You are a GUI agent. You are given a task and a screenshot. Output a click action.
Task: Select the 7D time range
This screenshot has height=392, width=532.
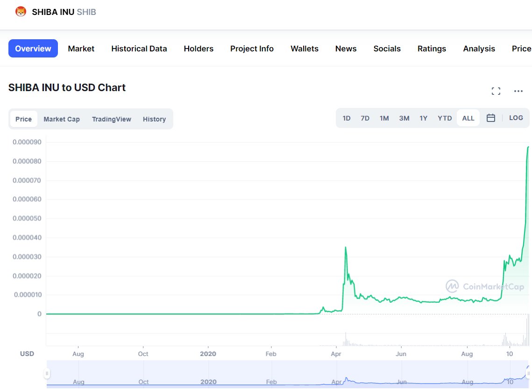pyautogui.click(x=365, y=118)
